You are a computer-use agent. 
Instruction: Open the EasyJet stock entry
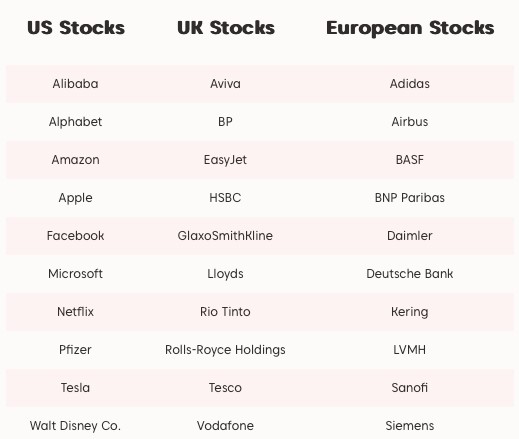pos(225,160)
